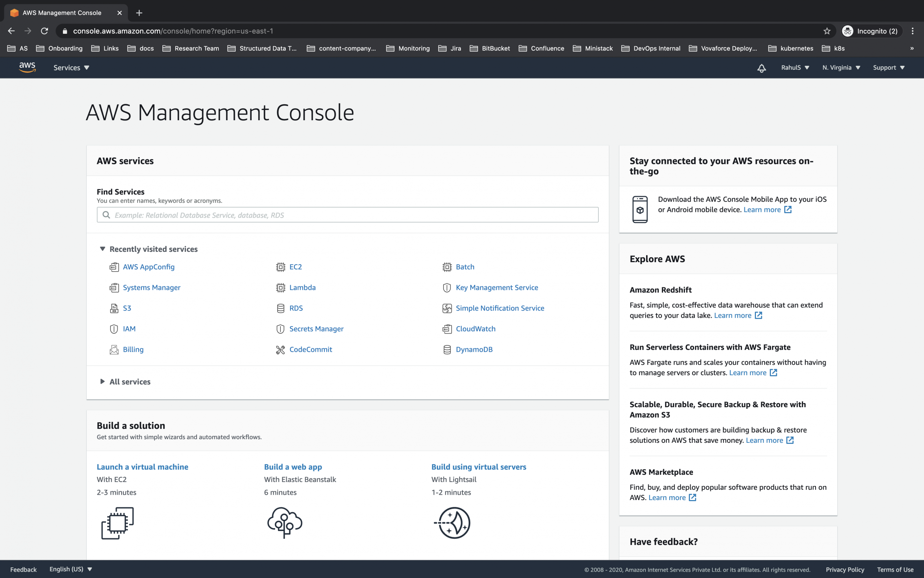924x578 pixels.
Task: Click the Secrets Manager shield icon
Action: 280,329
